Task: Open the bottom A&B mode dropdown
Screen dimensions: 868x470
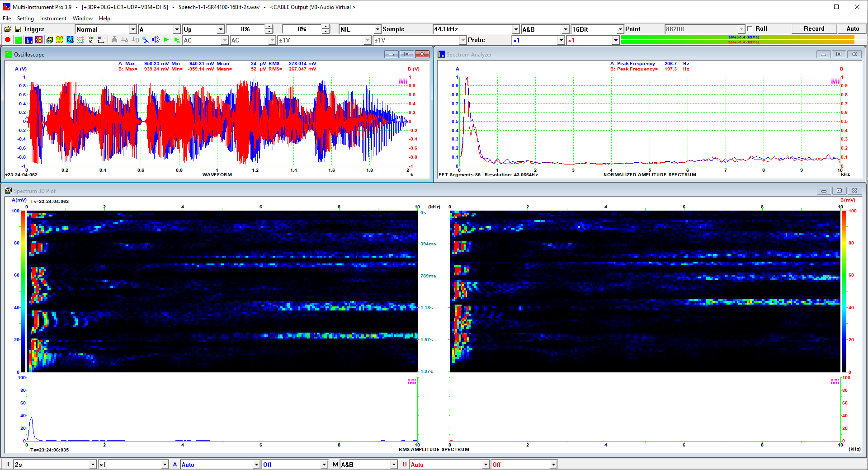Action: 368,464
